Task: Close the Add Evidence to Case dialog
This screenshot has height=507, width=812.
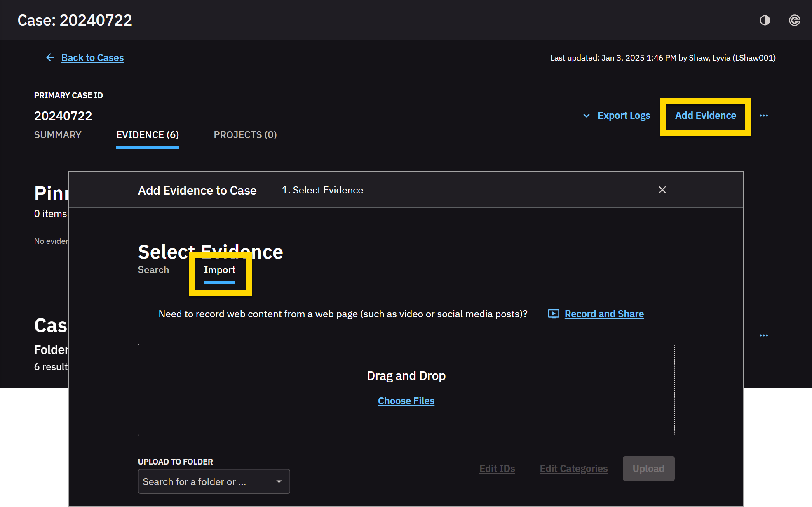Action: pos(662,190)
